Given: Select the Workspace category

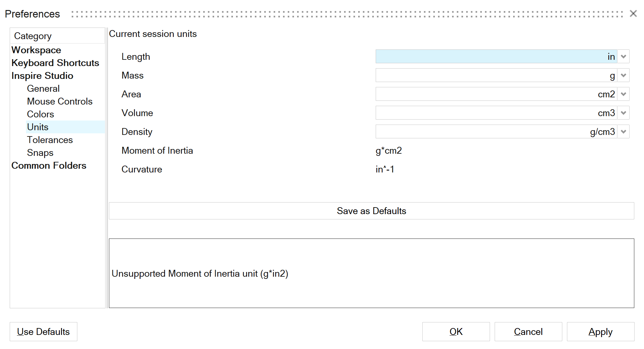Looking at the screenshot, I should tap(36, 50).
